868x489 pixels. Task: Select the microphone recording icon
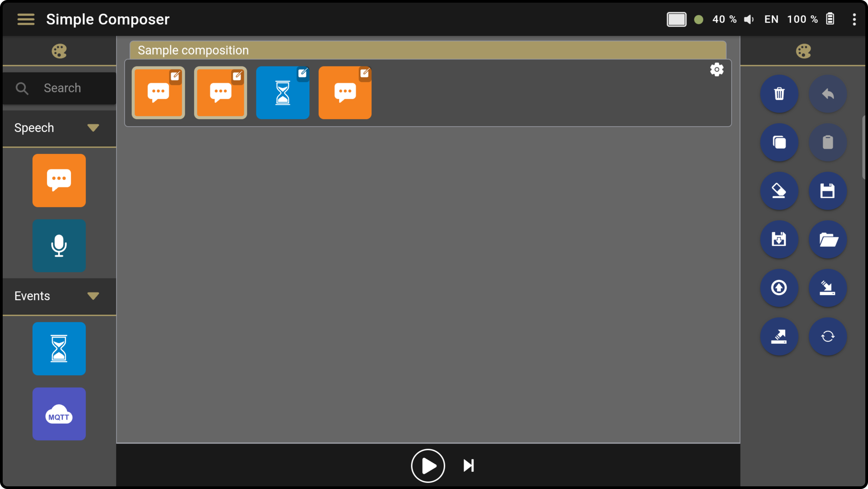point(59,245)
